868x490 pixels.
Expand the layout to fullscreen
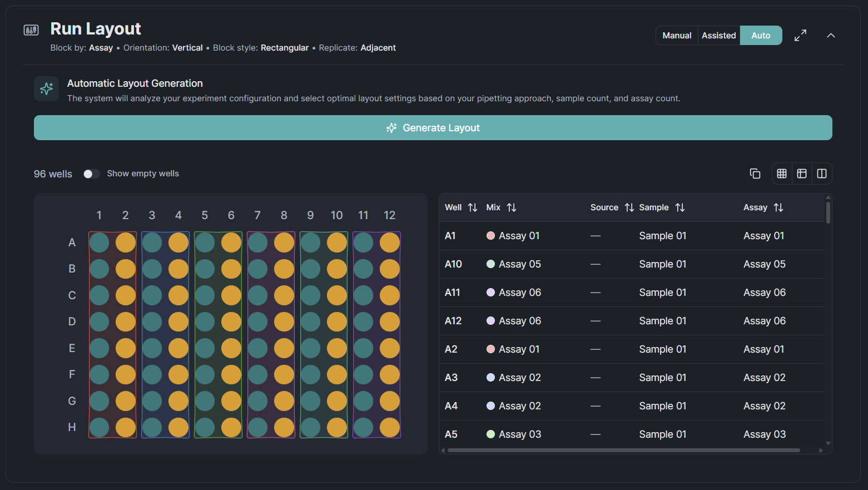[800, 34]
